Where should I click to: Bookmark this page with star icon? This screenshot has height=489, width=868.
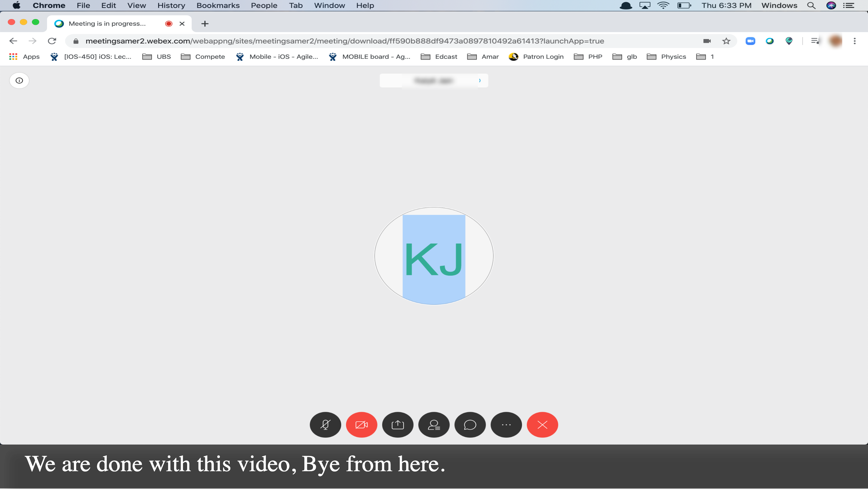tap(726, 41)
